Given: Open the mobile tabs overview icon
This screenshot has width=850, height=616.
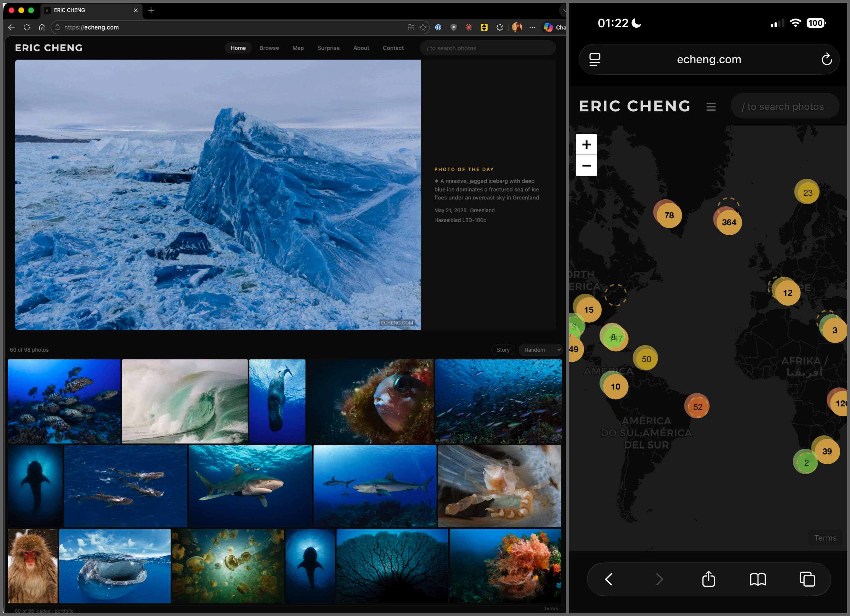Looking at the screenshot, I should (x=807, y=579).
